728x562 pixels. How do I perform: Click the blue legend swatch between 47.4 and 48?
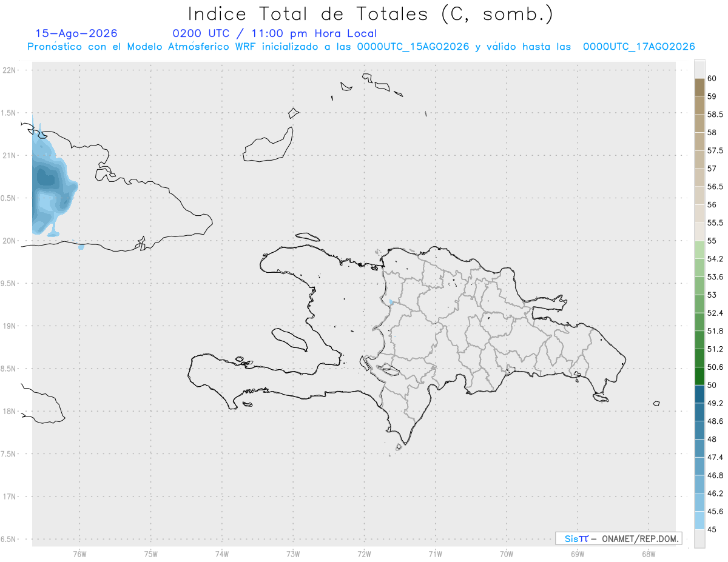tap(699, 448)
